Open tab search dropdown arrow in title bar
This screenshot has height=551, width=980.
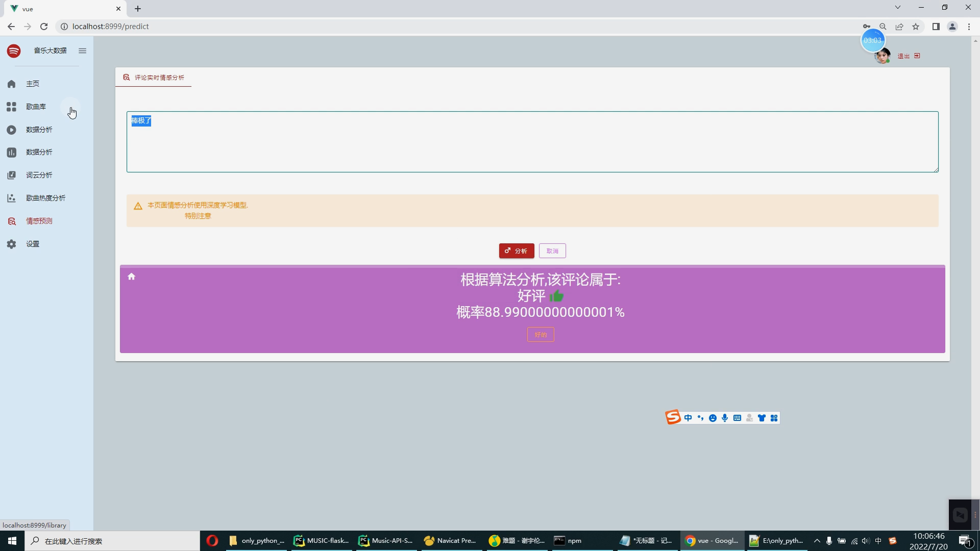898,7
